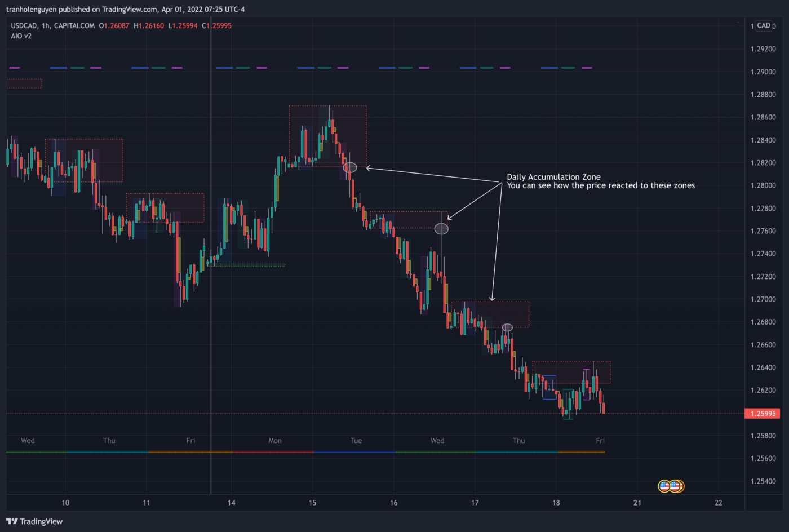This screenshot has width=789, height=532.
Task: Select the Mon session label on time axis
Action: pos(274,441)
